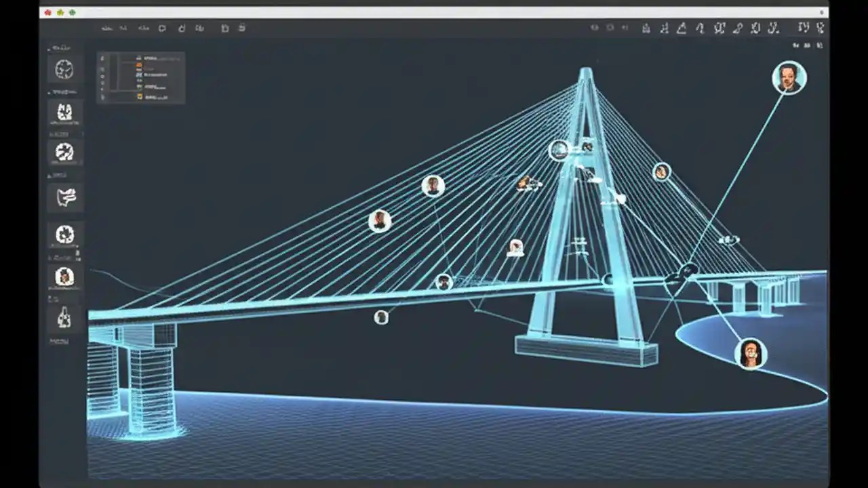The height and width of the screenshot is (488, 868).
Task: Open the duplicate pages icon on the toolbar
Action: (x=201, y=28)
